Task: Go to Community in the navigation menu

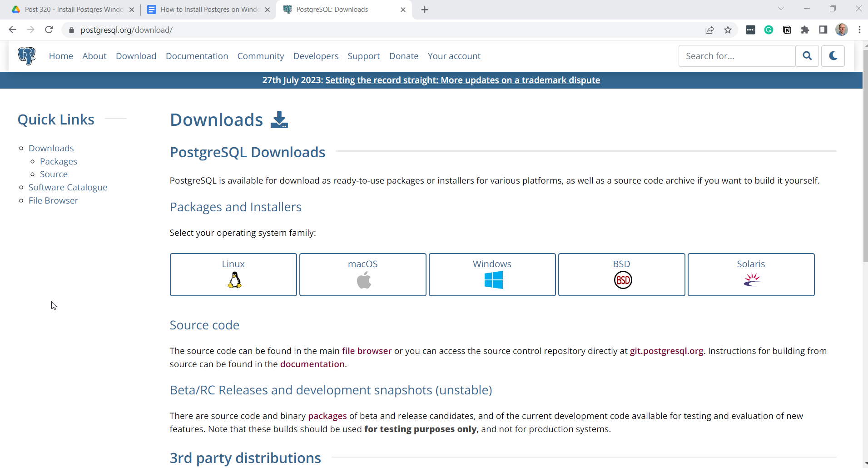Action: pos(260,56)
